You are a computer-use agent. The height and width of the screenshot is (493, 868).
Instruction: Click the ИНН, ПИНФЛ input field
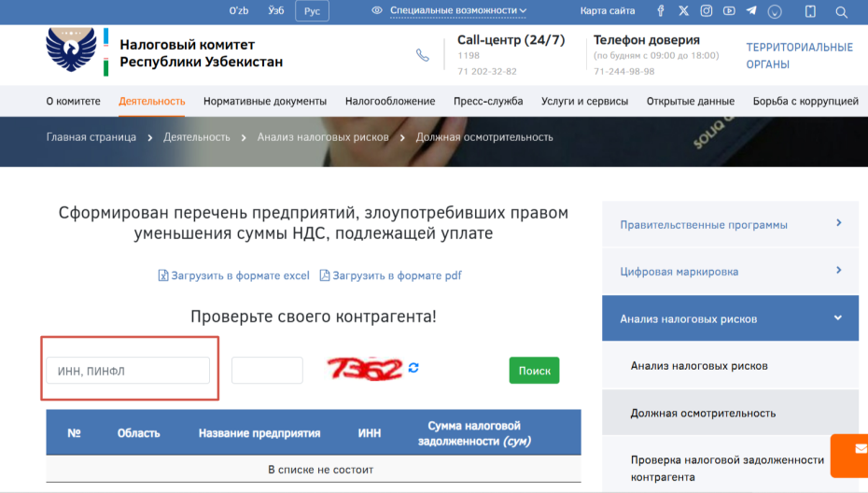[x=128, y=371]
